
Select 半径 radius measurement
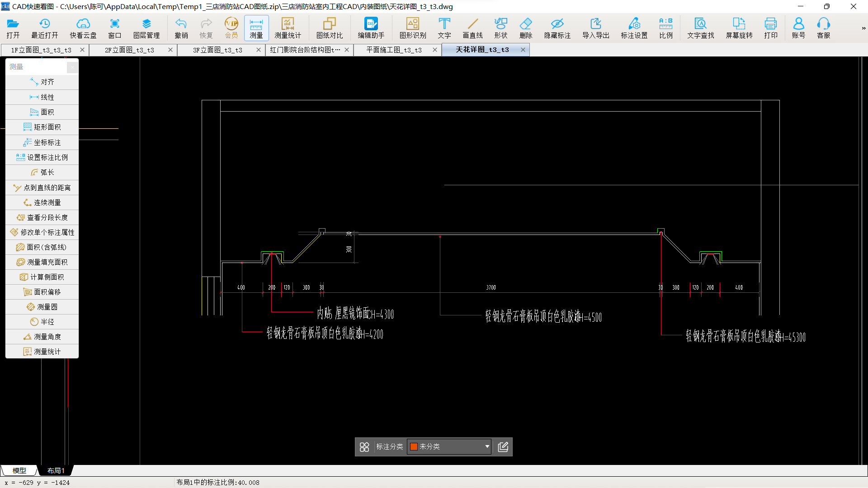tap(42, 322)
